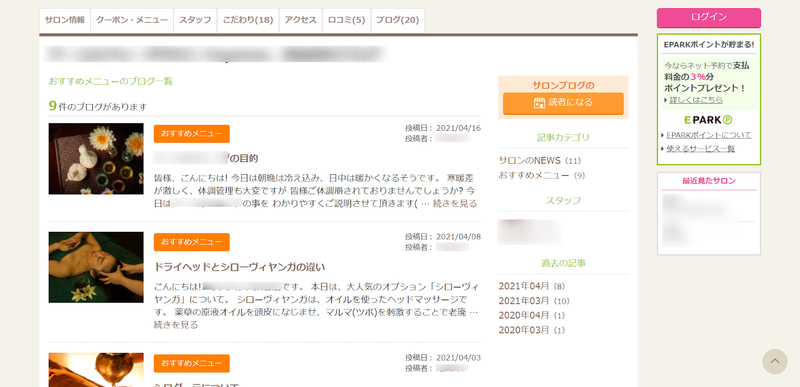
Task: Click おすすめメニュー tag on the 2021/04/03 post
Action: [x=191, y=364]
